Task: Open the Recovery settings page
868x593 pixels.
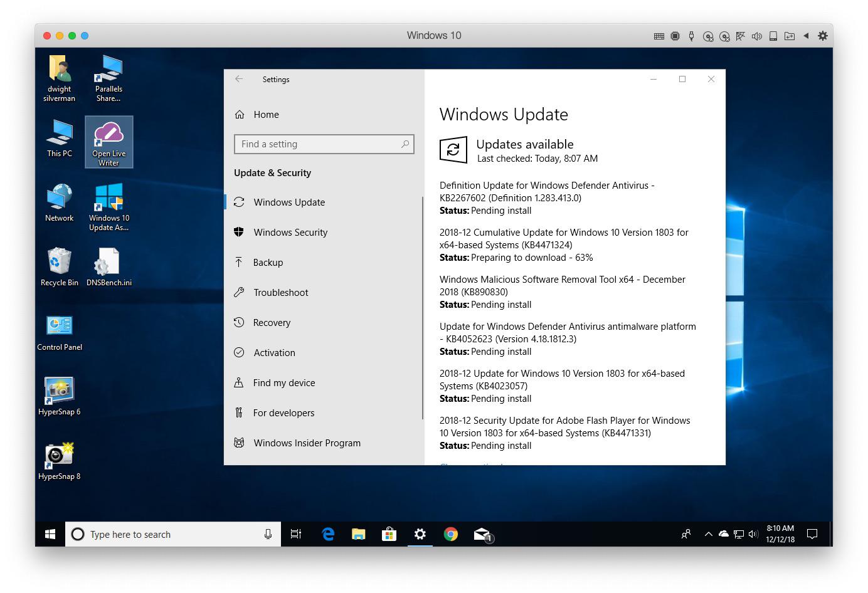Action: pos(272,323)
